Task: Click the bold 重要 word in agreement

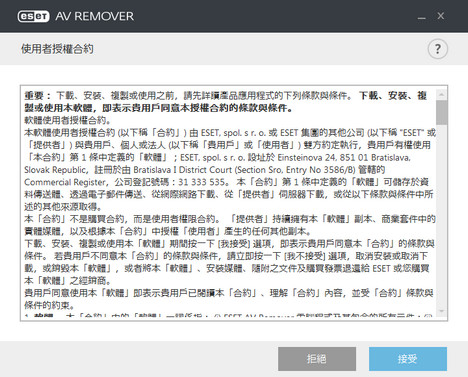Action: pos(34,96)
